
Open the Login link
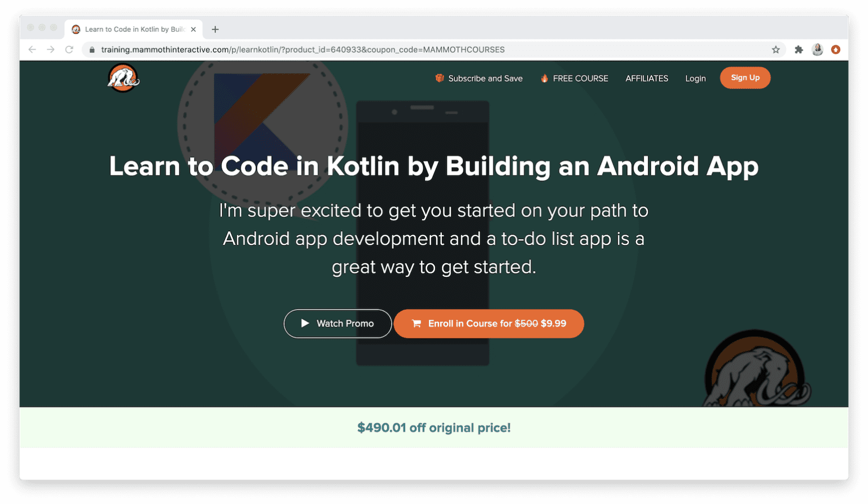click(695, 79)
